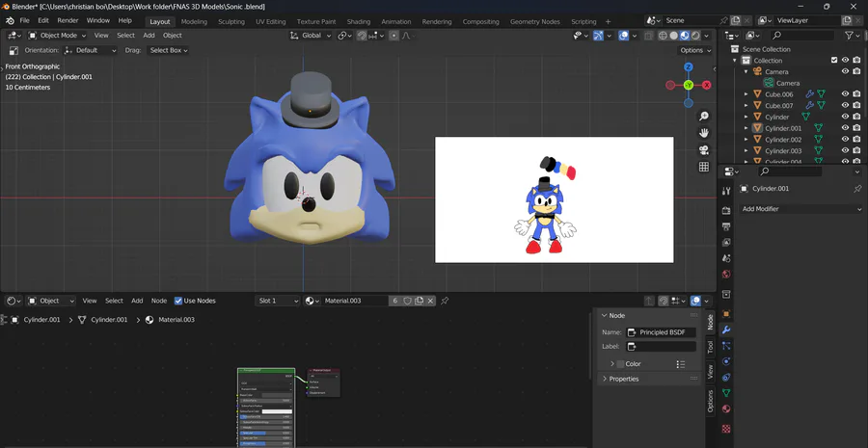Click the X axis on navigation gizmo
The height and width of the screenshot is (448, 868).
point(706,85)
